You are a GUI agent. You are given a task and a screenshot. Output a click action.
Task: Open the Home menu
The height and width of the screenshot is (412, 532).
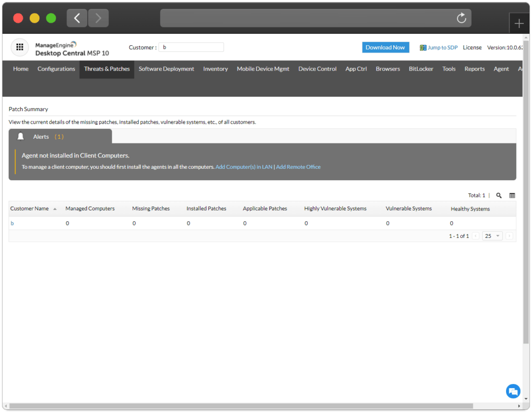click(x=21, y=69)
